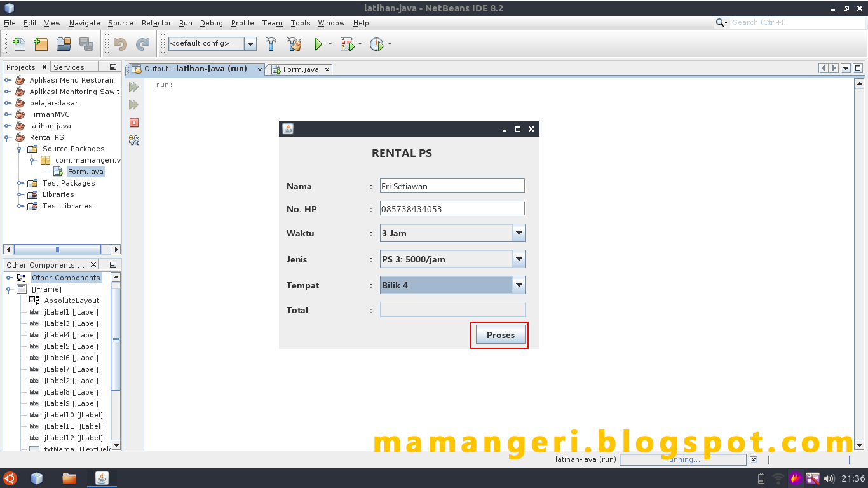Screen dimensions: 868x488
Task: Open the Waktu combo box showing 3 Jam
Action: tap(519, 233)
